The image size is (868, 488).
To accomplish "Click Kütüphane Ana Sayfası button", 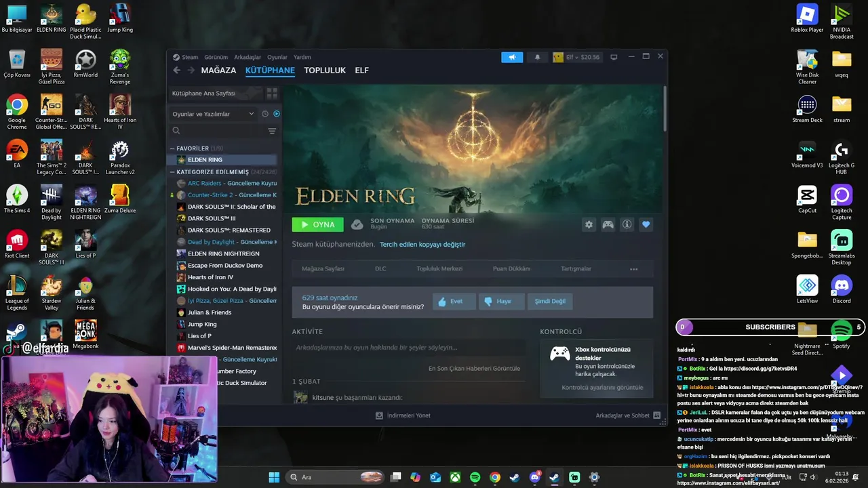I will [x=216, y=93].
